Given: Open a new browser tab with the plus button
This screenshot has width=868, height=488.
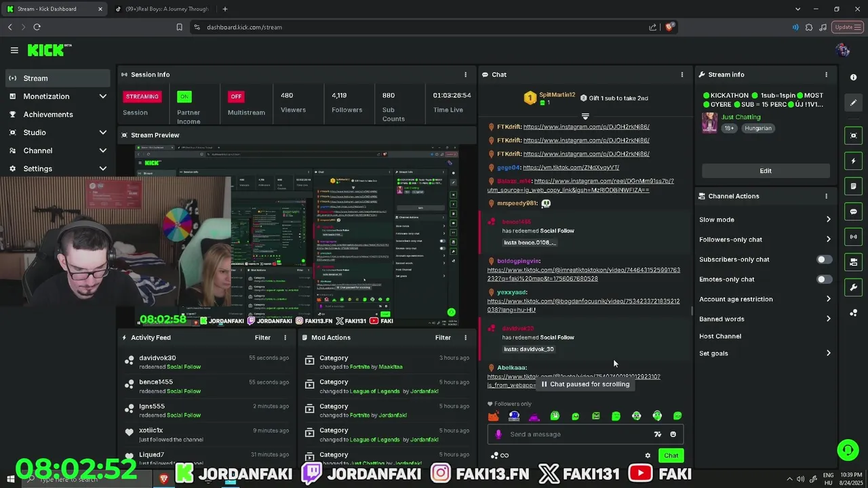Looking at the screenshot, I should [x=224, y=9].
